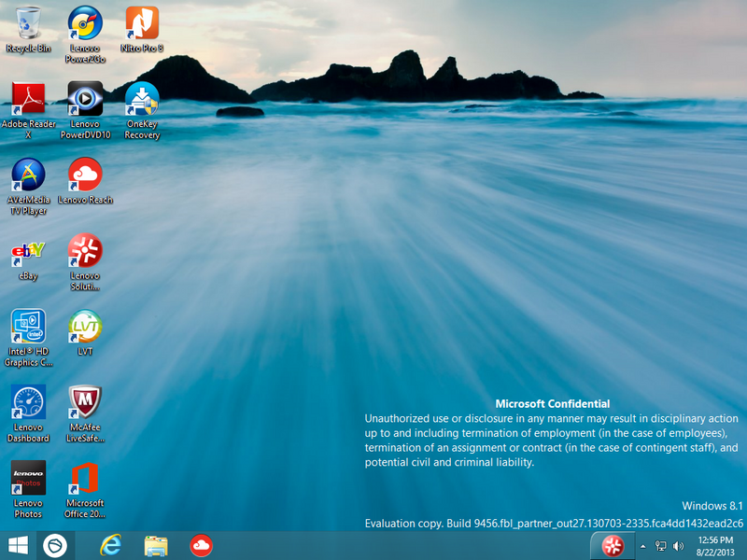Click the Adobe Reader X icon
This screenshot has width=747, height=560.
click(28, 99)
